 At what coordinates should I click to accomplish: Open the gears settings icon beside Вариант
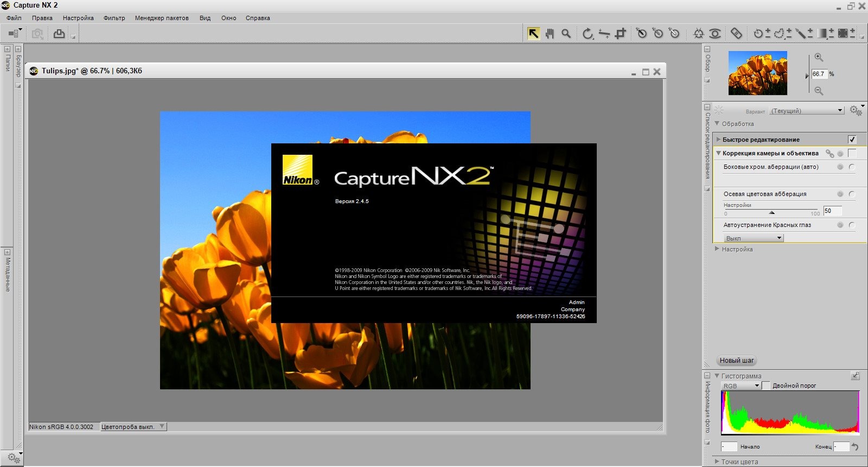tap(856, 110)
